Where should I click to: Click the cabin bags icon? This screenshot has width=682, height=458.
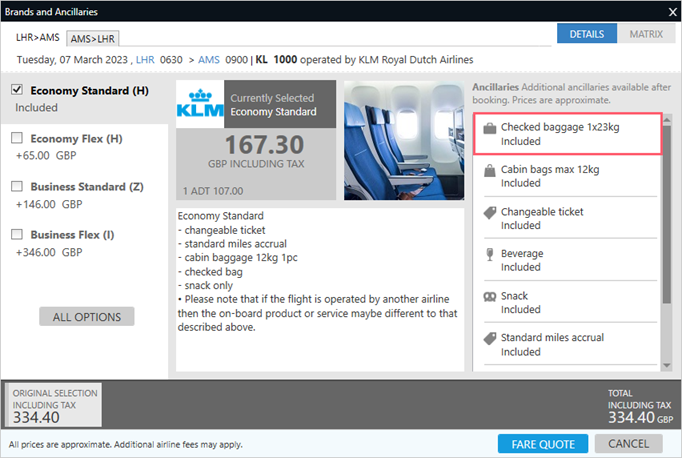pos(489,170)
